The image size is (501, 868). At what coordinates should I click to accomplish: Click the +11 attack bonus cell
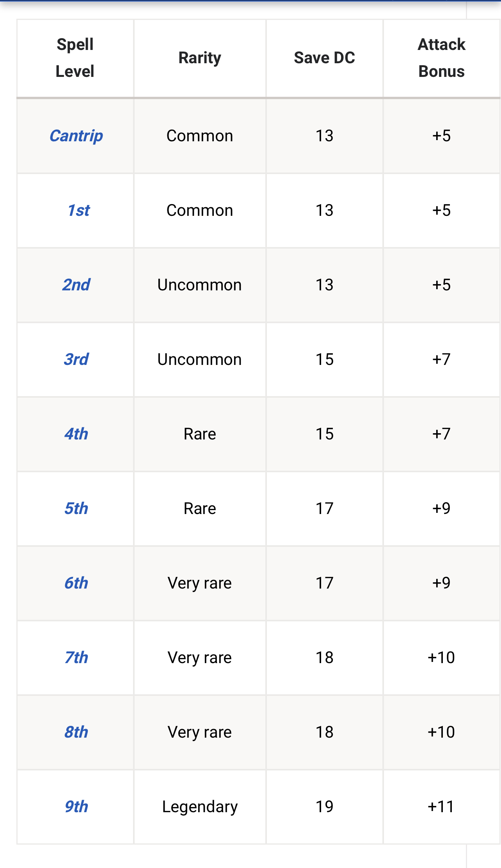point(441,807)
